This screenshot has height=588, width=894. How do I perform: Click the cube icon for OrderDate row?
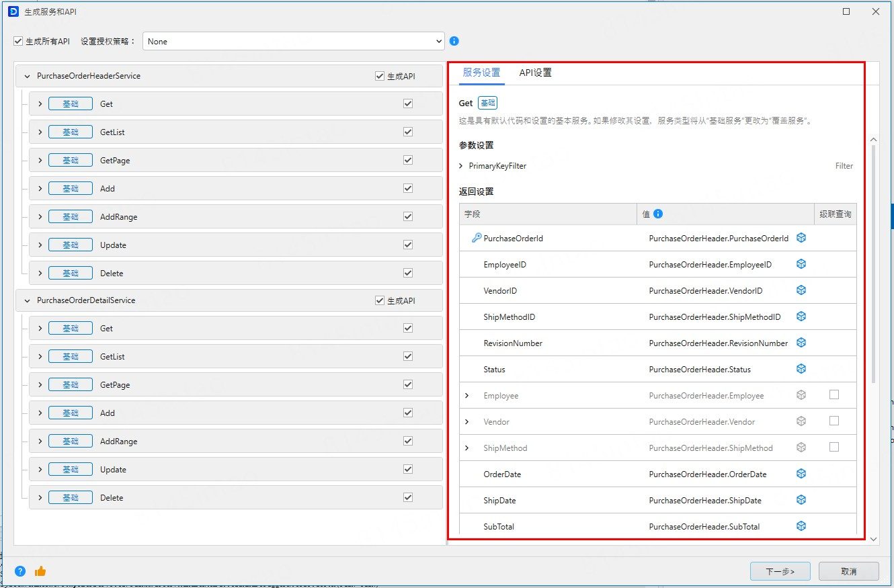pos(801,474)
